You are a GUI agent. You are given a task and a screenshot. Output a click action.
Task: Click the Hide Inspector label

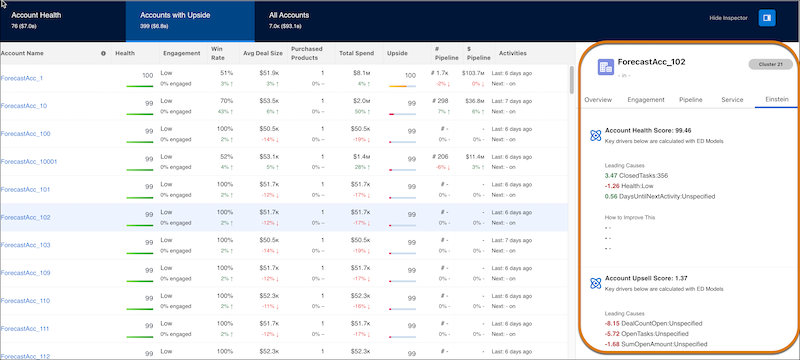(728, 18)
